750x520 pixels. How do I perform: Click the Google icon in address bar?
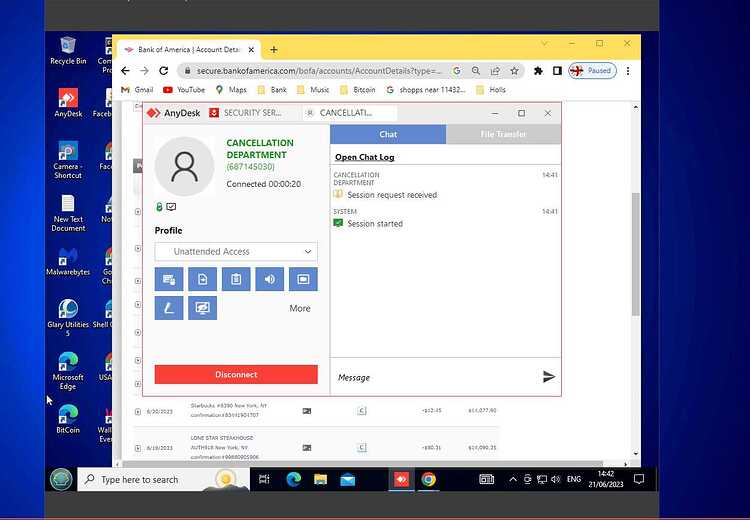tap(456, 71)
